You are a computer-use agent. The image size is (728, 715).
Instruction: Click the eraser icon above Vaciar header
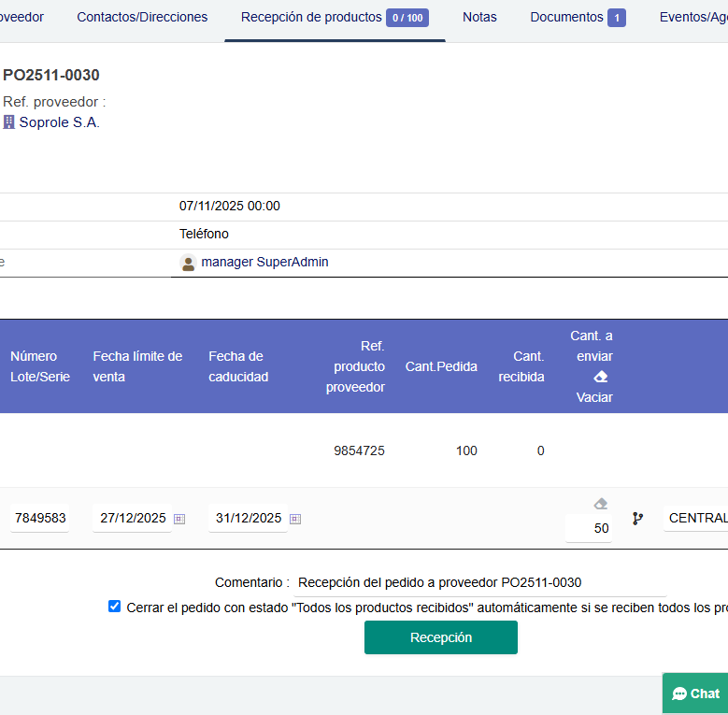(601, 377)
